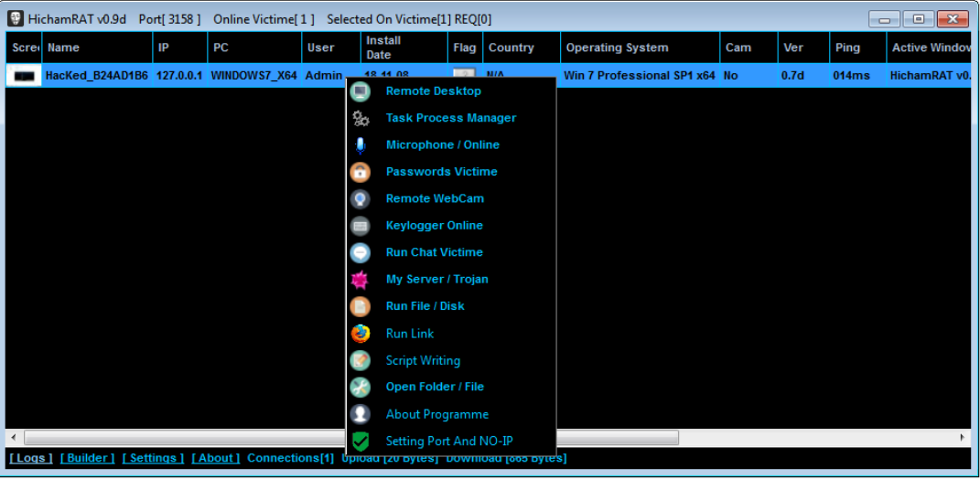Screen dimensions: 980x479
Task: Pick Run Link menu entry
Action: 409,334
